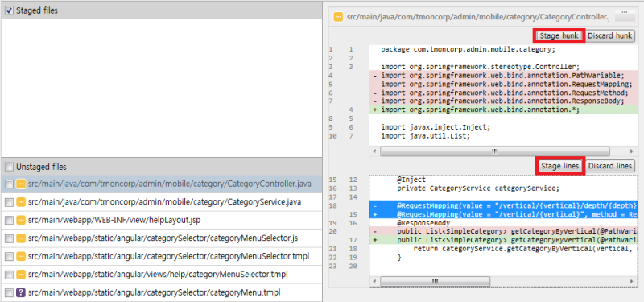Open the diff header options menu button
This screenshot has height=302, width=644.
[625, 15]
